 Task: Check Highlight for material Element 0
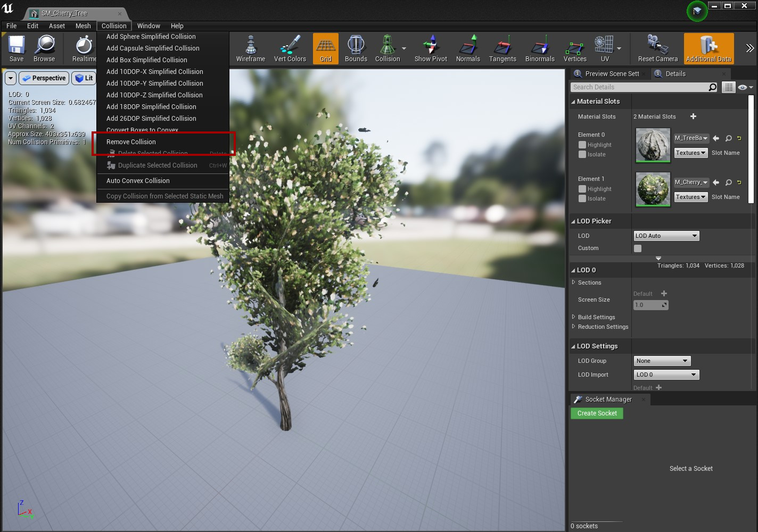(583, 144)
